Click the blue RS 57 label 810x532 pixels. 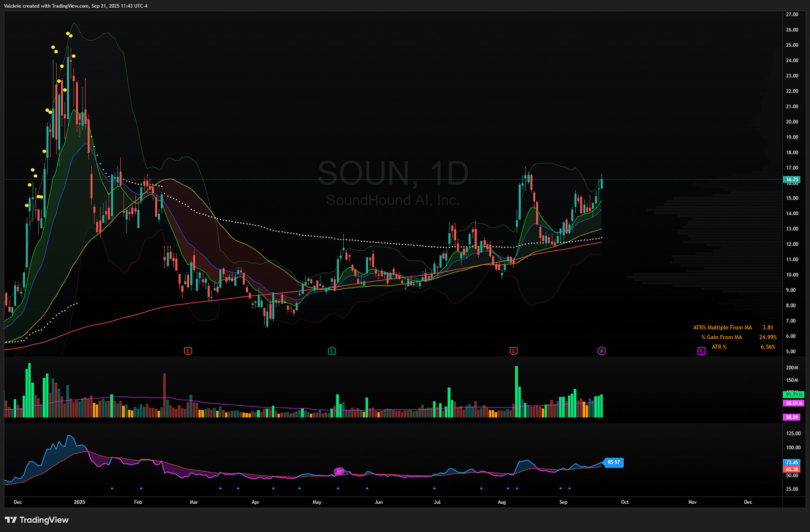[x=613, y=462]
